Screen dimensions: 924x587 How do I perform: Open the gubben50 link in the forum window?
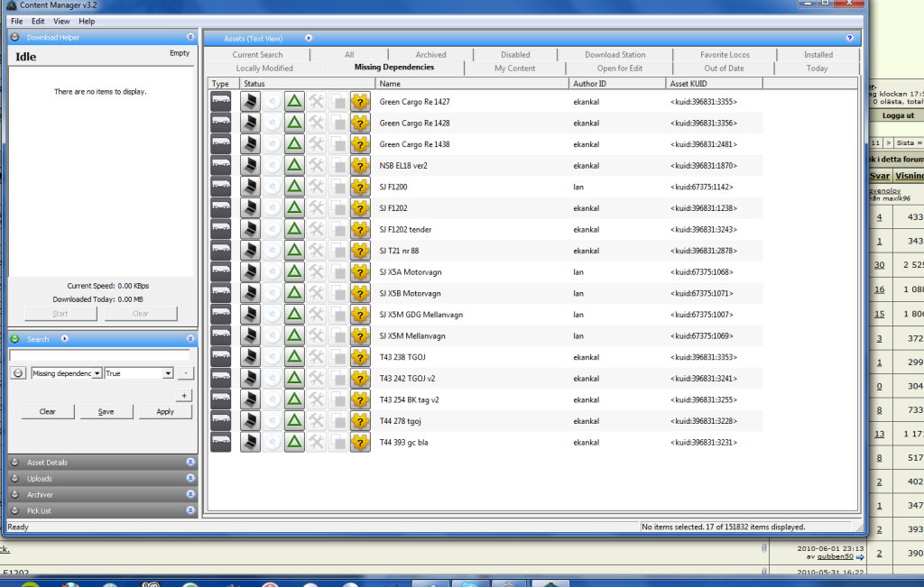(x=835, y=556)
